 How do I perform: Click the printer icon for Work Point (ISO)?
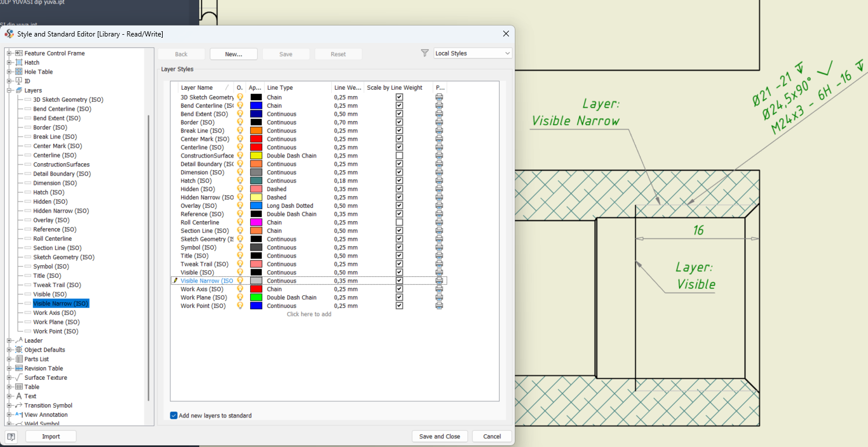point(439,306)
